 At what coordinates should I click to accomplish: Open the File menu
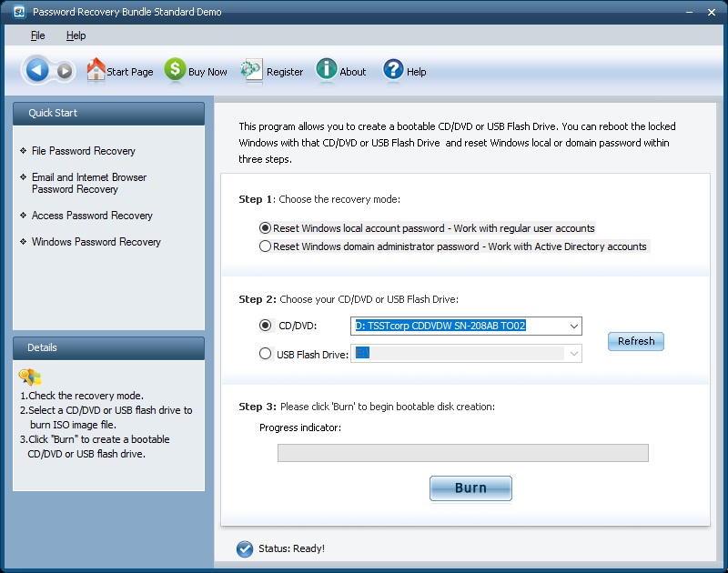[38, 35]
